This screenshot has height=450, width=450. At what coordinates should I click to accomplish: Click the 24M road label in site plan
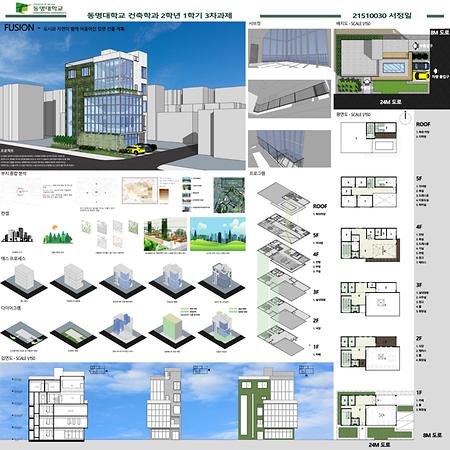coord(390,102)
